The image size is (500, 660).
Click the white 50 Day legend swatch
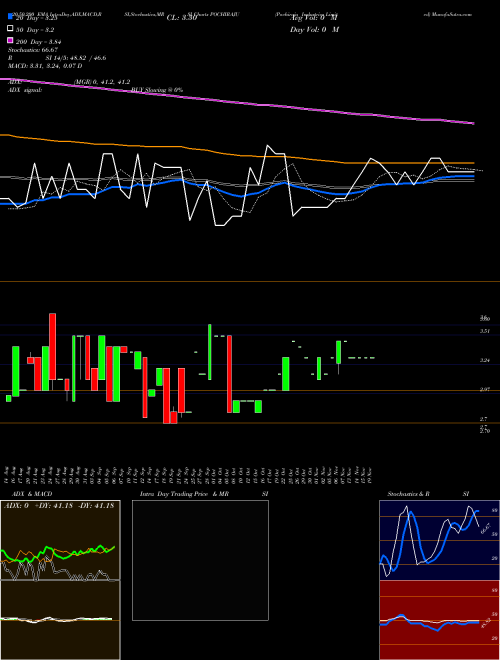[x=11, y=29]
